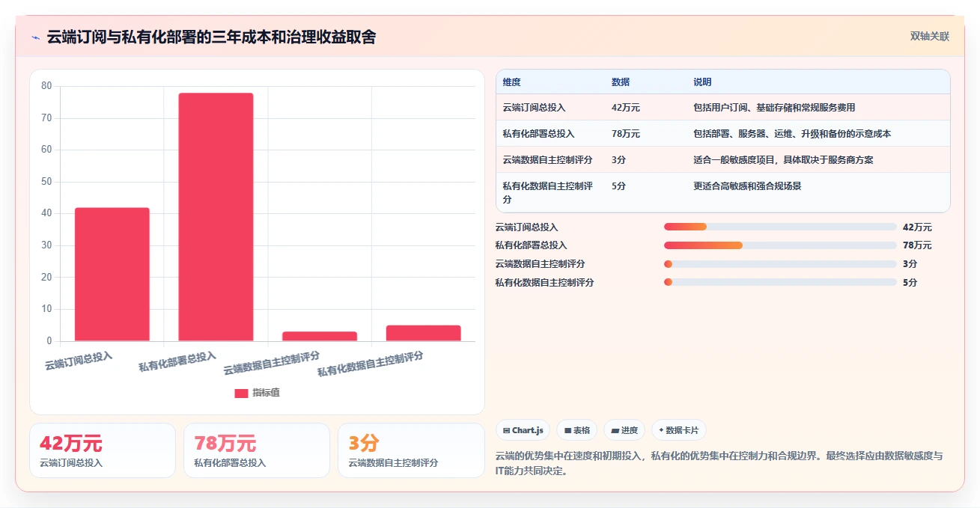980x508 pixels.
Task: Click the y-axis tick label 40
Action: (46, 213)
